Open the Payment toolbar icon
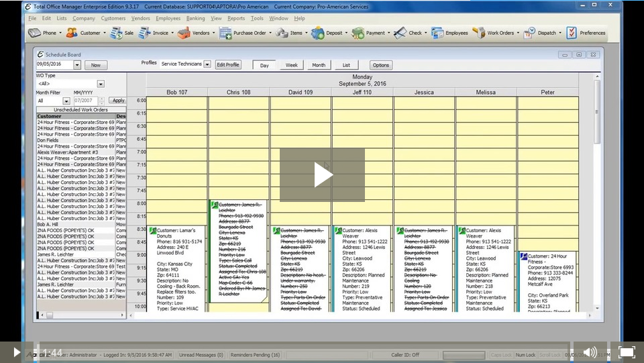The image size is (644, 363). tap(358, 33)
